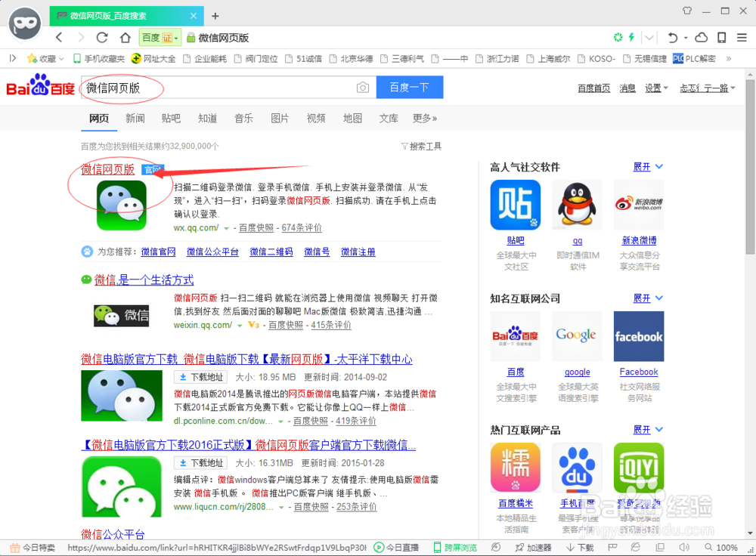The width and height of the screenshot is (756, 556).
Task: Click the 百度一下 search button
Action: click(409, 87)
